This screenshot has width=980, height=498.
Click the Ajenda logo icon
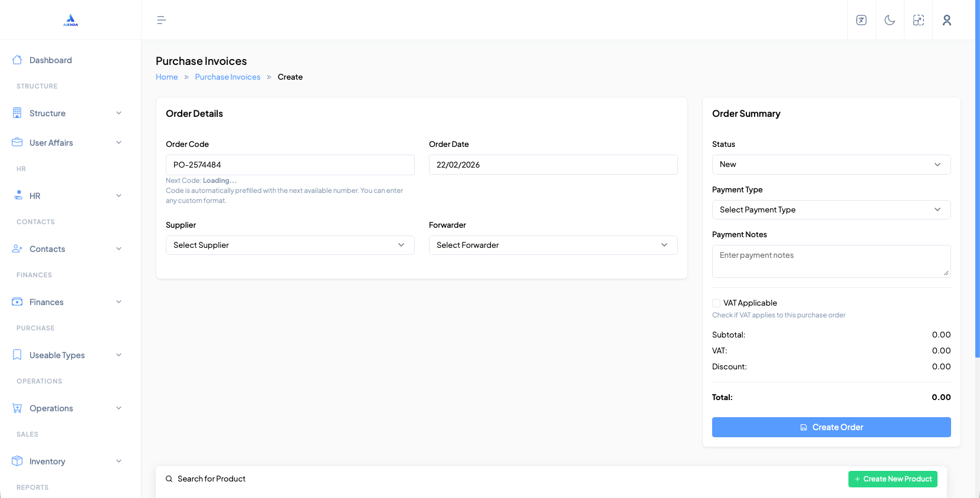point(71,20)
